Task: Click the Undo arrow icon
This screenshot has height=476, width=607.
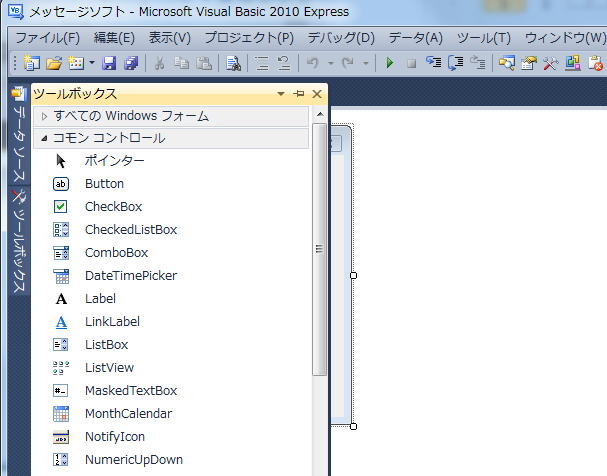Action: [313, 63]
